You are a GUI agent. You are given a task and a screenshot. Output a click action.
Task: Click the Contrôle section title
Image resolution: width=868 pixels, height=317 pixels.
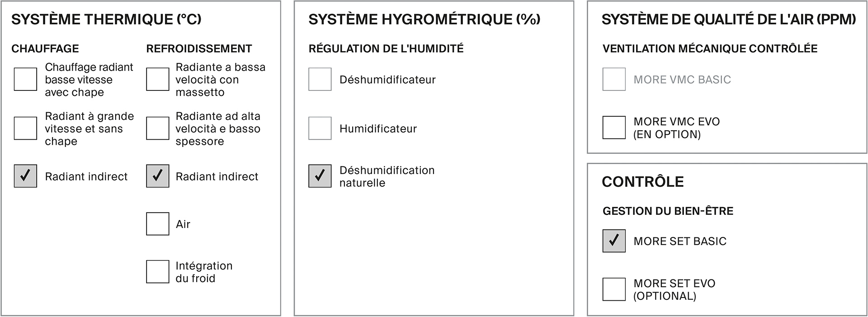642,182
